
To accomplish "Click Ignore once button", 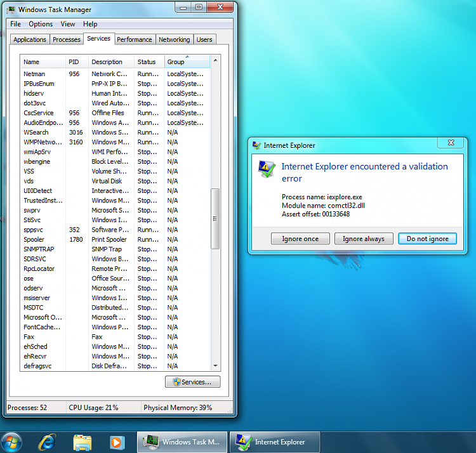I will click(x=300, y=239).
